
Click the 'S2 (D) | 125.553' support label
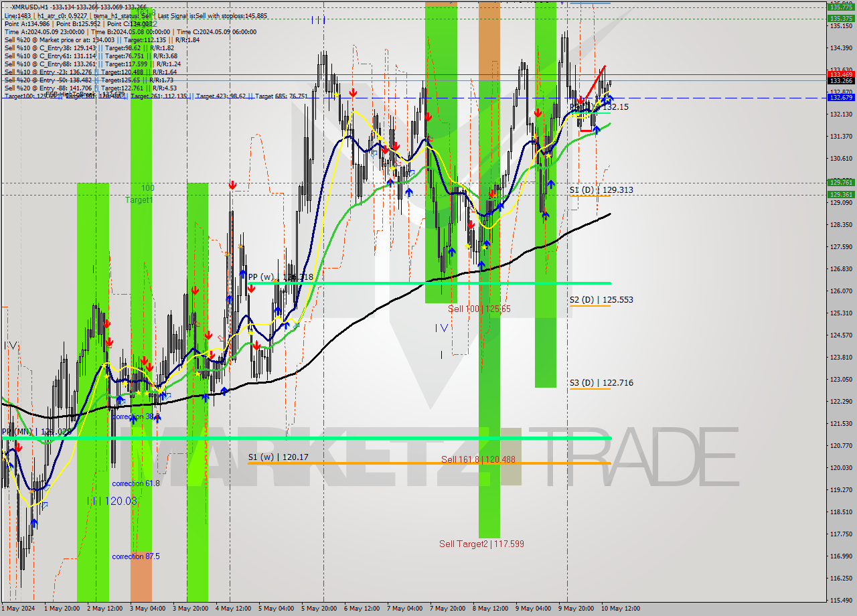click(x=601, y=300)
